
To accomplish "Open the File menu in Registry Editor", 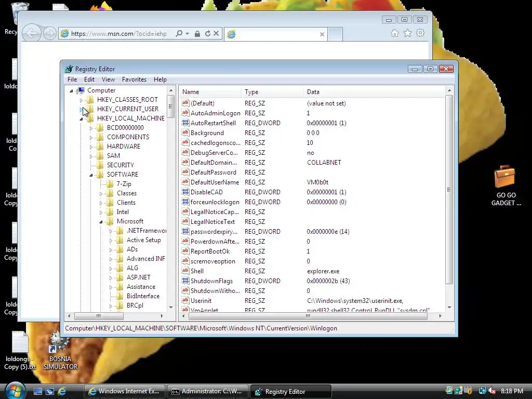I will [x=72, y=79].
